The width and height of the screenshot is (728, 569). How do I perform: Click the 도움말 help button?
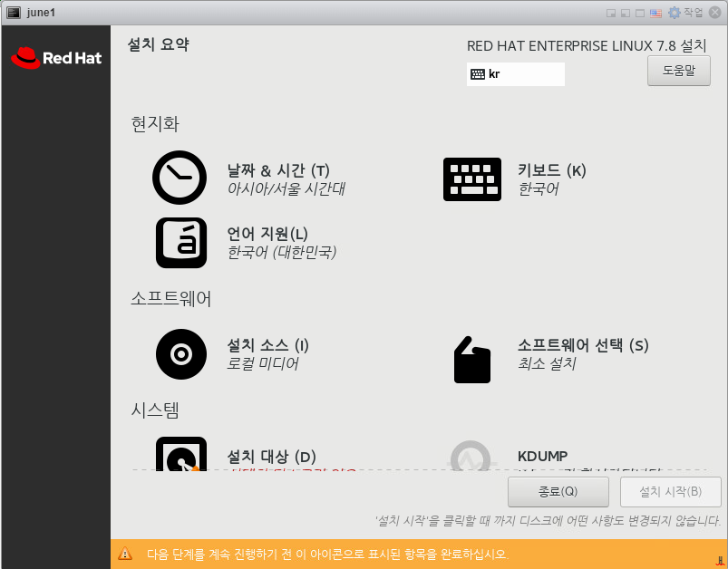point(679,71)
